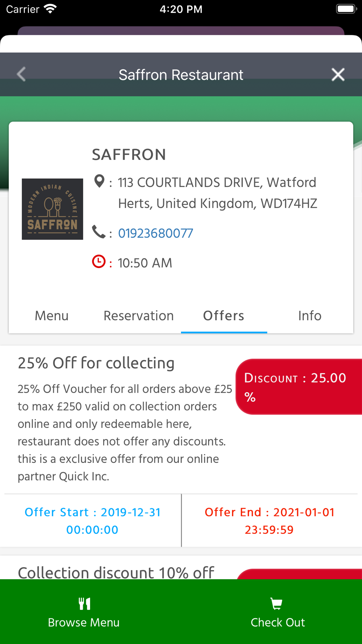Screen dimensions: 362x644
Task: Select the Offers tab
Action: 224,316
